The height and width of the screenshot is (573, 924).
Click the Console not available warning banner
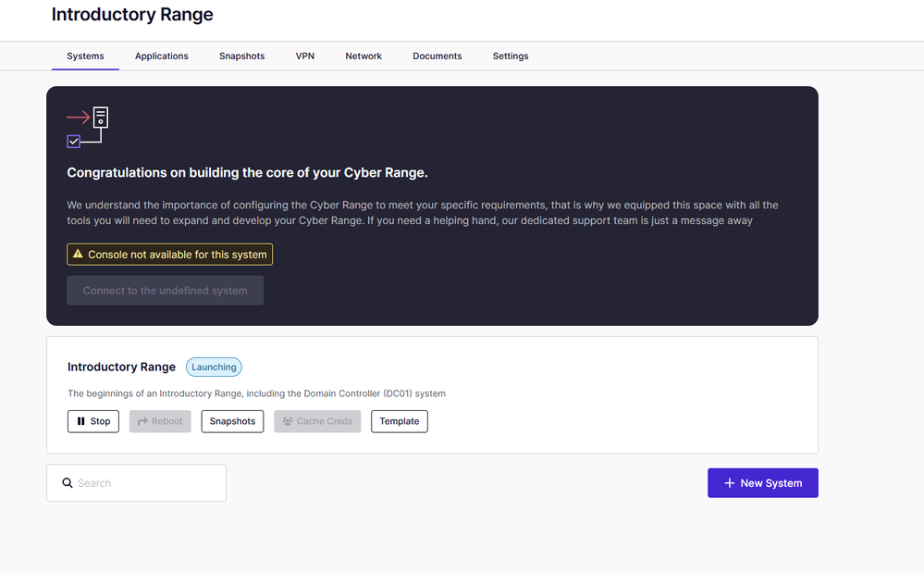pos(170,255)
